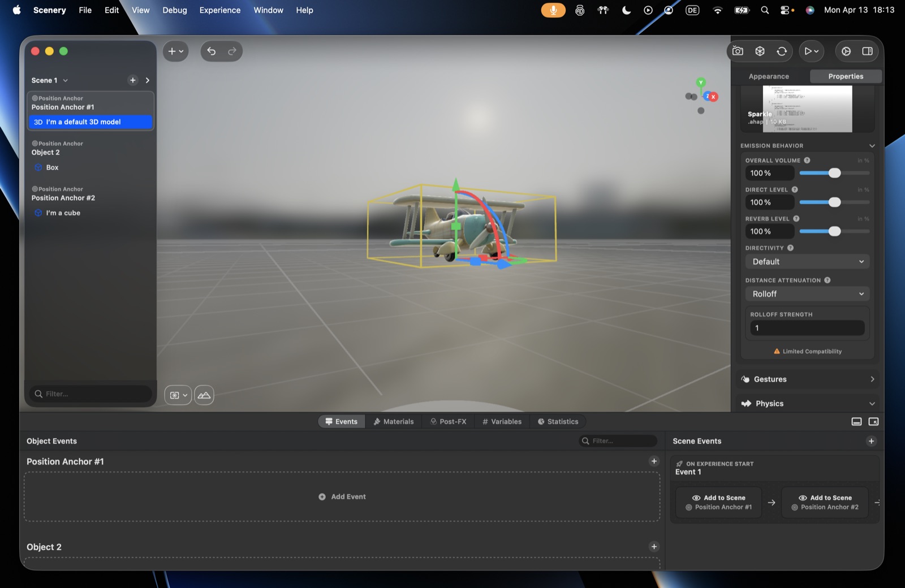Screen dimensions: 905x588
Task: Add event to Position Anchor #1 with plus
Action: point(654,461)
